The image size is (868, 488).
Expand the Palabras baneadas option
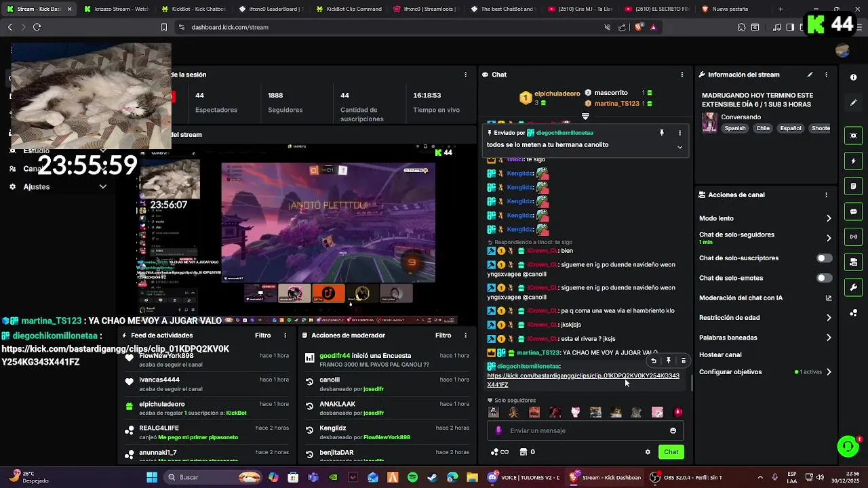coord(829,338)
